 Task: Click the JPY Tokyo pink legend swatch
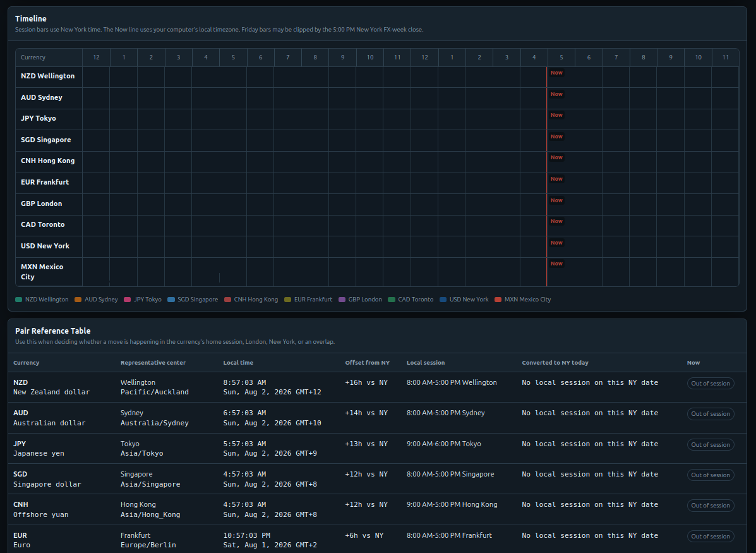tap(128, 300)
